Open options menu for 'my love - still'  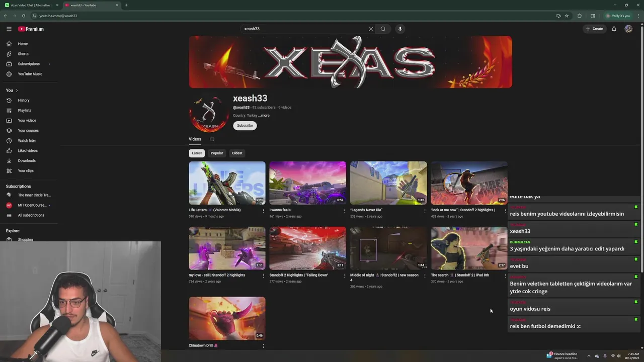[263, 276]
